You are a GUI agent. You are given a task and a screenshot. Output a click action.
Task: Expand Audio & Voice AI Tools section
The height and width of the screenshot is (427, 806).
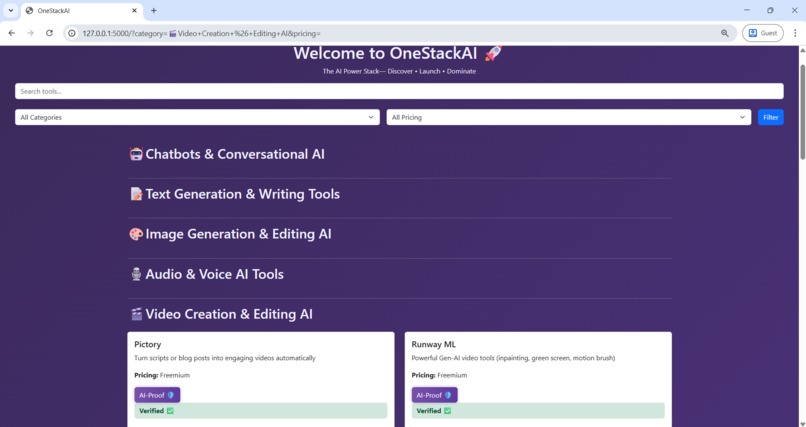click(x=214, y=274)
